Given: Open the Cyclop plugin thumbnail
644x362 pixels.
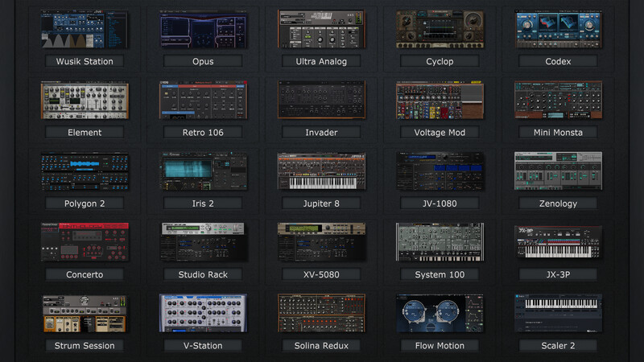Looking at the screenshot, I should [x=440, y=29].
